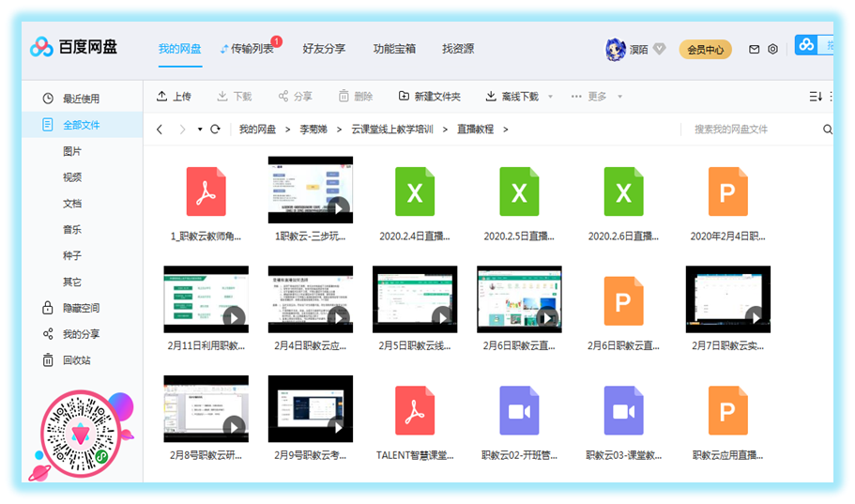Filter by 音乐 category
This screenshot has width=855, height=504.
pyautogui.click(x=72, y=230)
